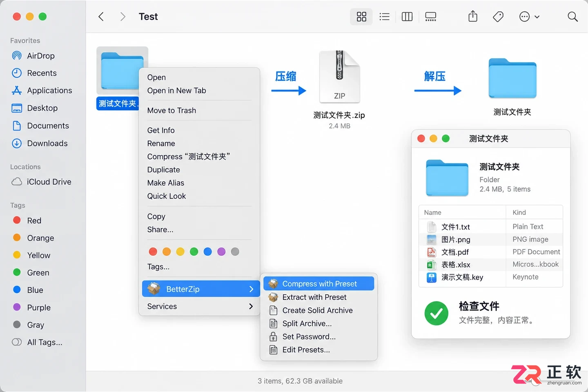Open the Edit Tags toolbar button
588x392 pixels.
498,17
